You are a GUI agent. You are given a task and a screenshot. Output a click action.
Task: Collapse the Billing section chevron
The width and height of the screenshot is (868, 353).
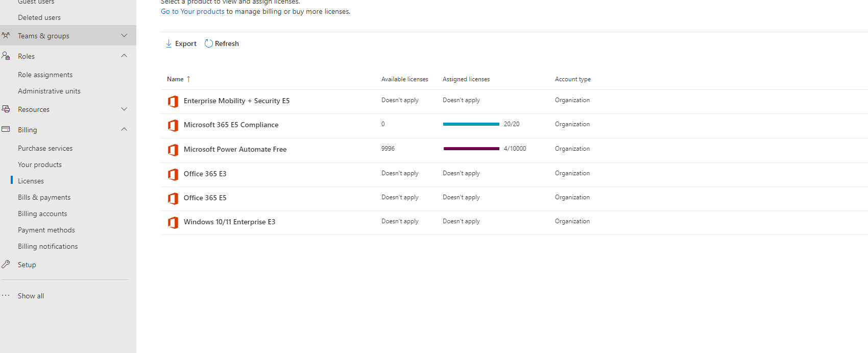coord(124,129)
